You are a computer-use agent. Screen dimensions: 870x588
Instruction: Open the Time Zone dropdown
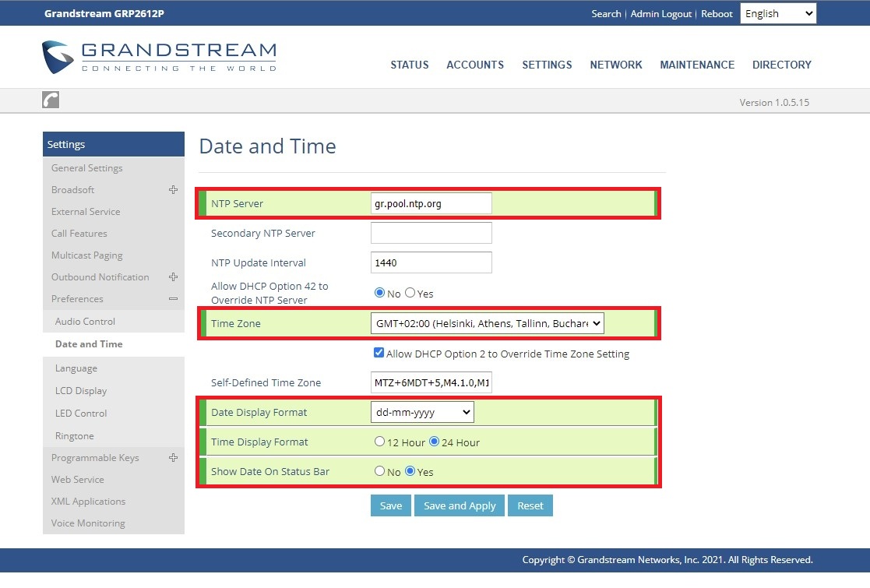click(x=487, y=323)
